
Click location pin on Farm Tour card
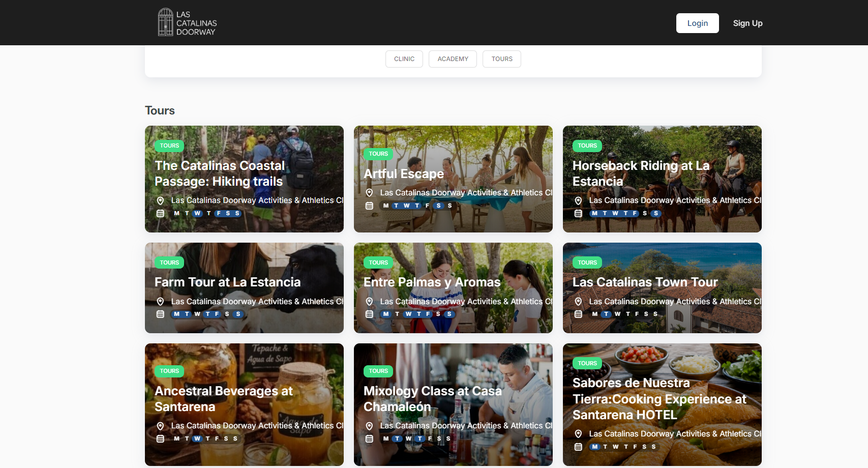click(x=160, y=302)
